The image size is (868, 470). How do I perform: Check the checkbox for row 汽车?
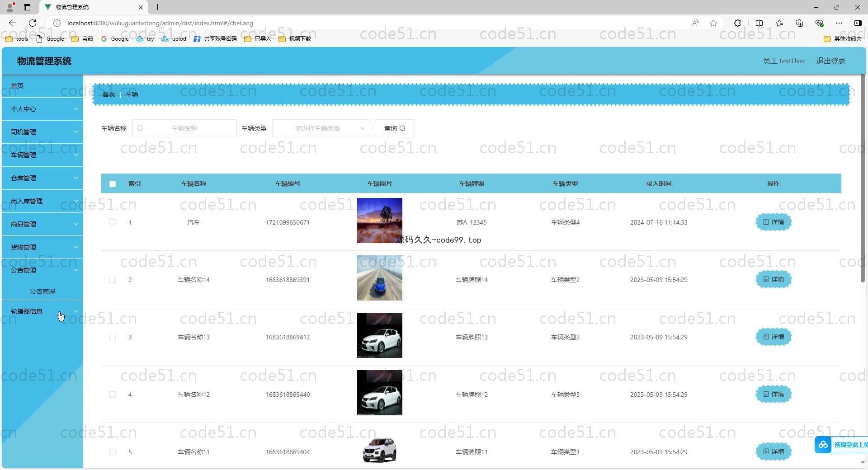click(x=113, y=222)
